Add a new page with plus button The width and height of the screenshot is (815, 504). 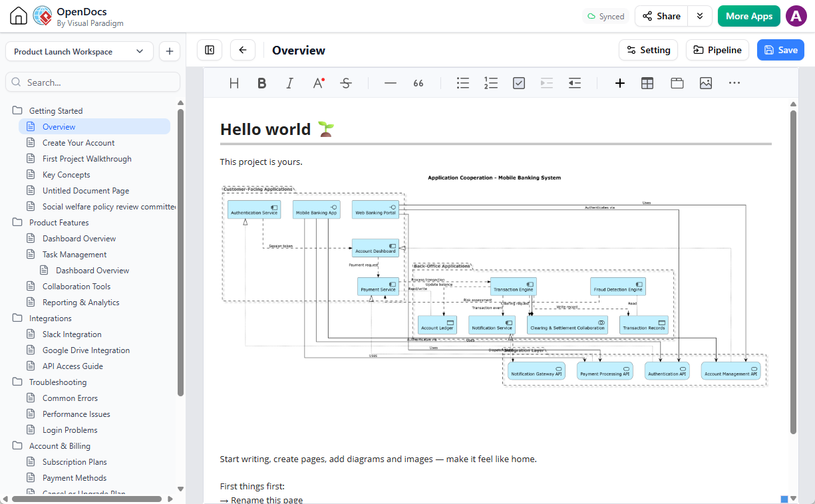tap(169, 51)
